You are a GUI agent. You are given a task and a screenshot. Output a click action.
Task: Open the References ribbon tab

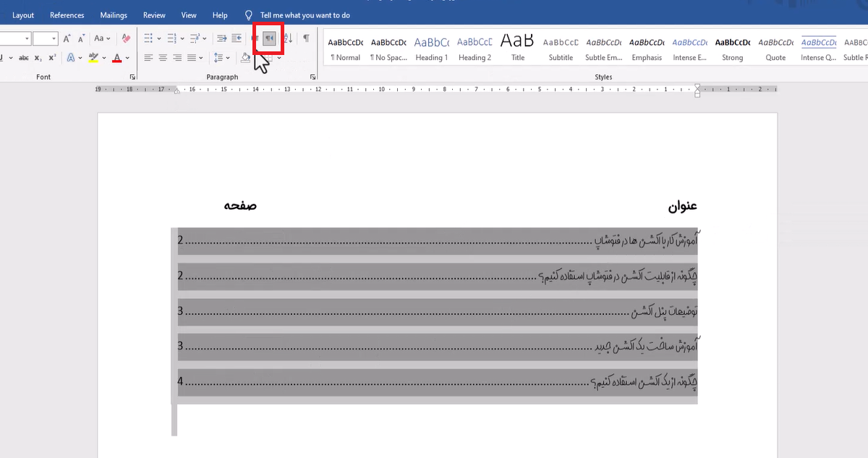67,15
